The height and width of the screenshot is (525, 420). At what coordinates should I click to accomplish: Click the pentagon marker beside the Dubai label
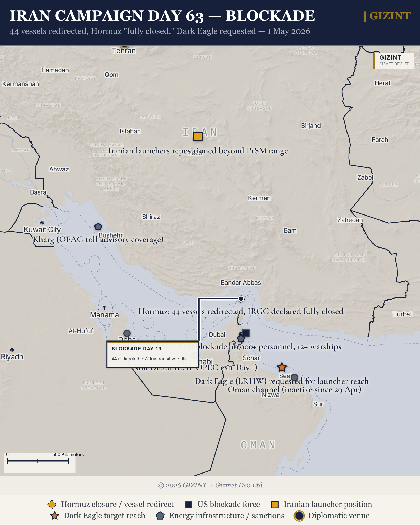click(241, 338)
